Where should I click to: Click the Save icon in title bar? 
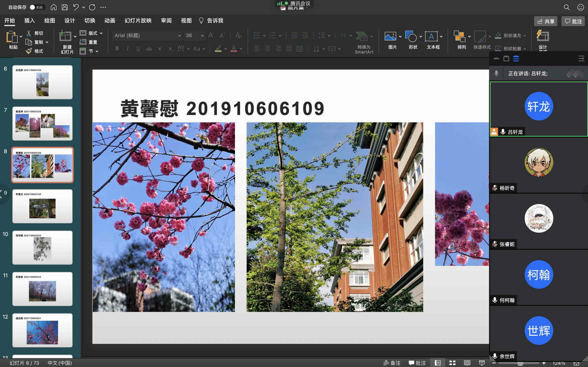pyautogui.click(x=65, y=7)
